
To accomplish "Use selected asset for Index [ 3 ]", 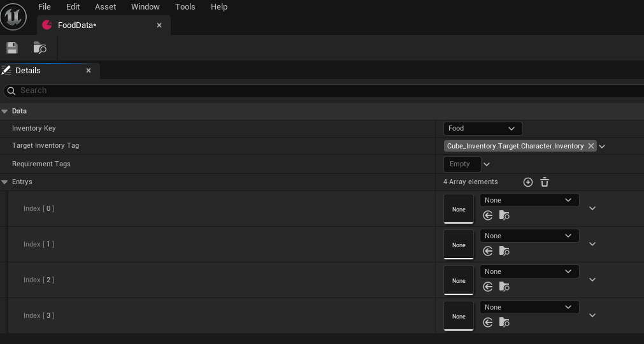I will point(487,322).
